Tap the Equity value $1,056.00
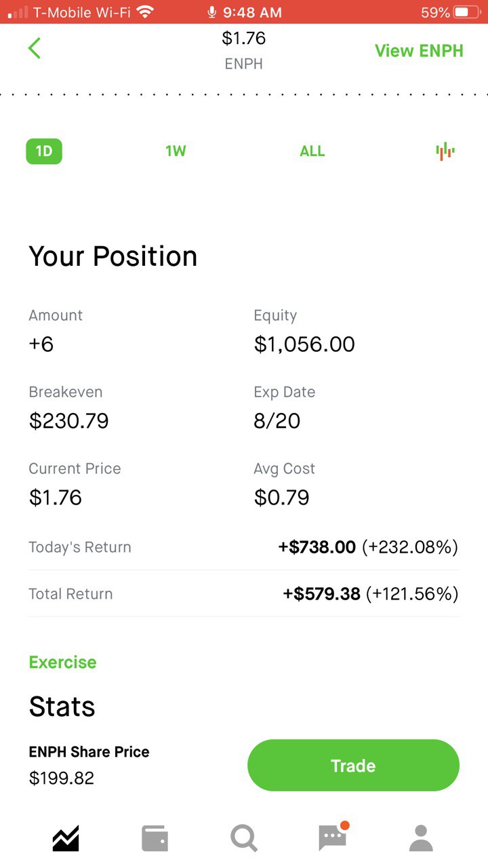 (304, 344)
